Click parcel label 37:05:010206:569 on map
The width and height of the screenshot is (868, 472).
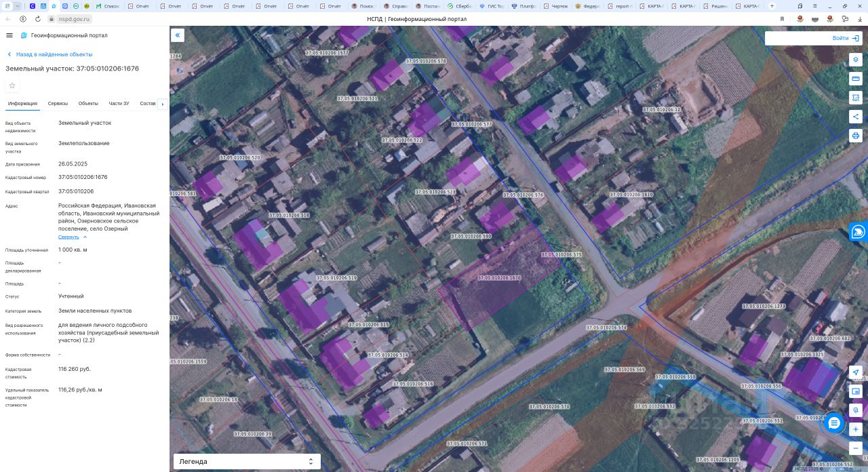(x=625, y=370)
